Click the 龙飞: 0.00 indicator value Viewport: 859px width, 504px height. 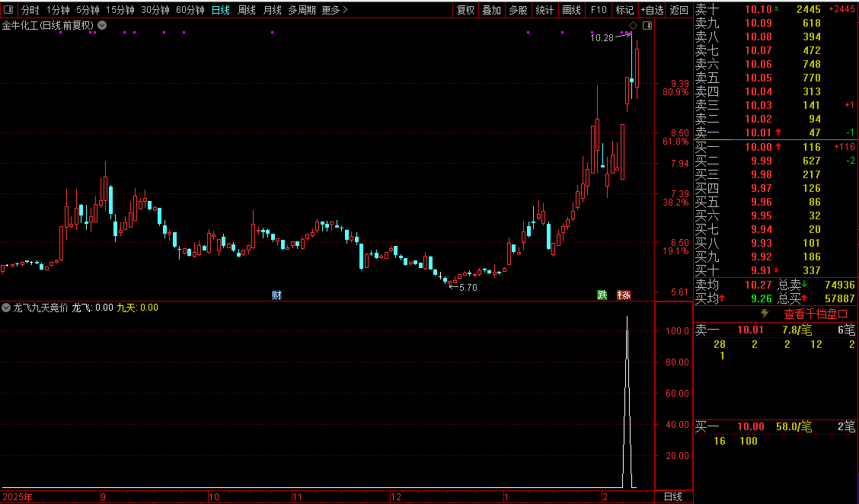click(x=93, y=308)
